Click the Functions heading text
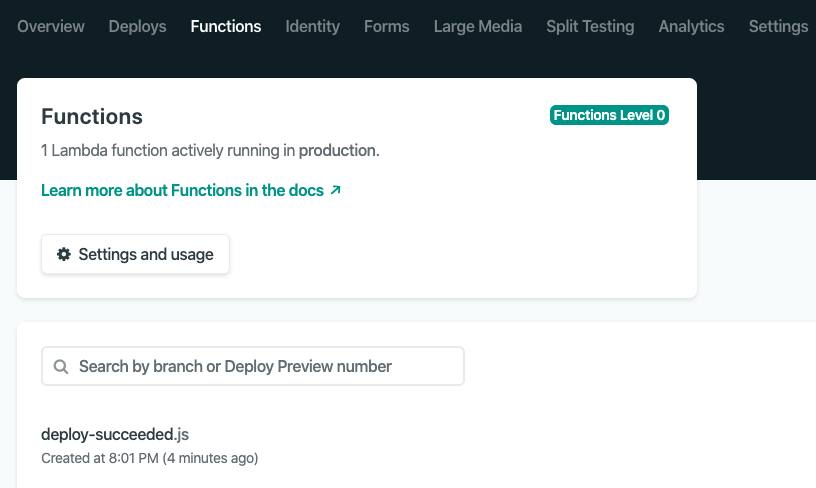 (x=92, y=117)
